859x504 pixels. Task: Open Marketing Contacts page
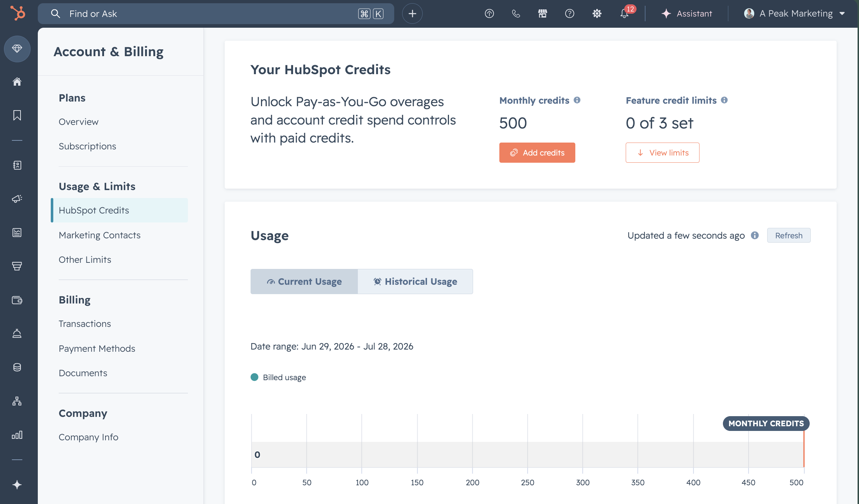pos(100,235)
